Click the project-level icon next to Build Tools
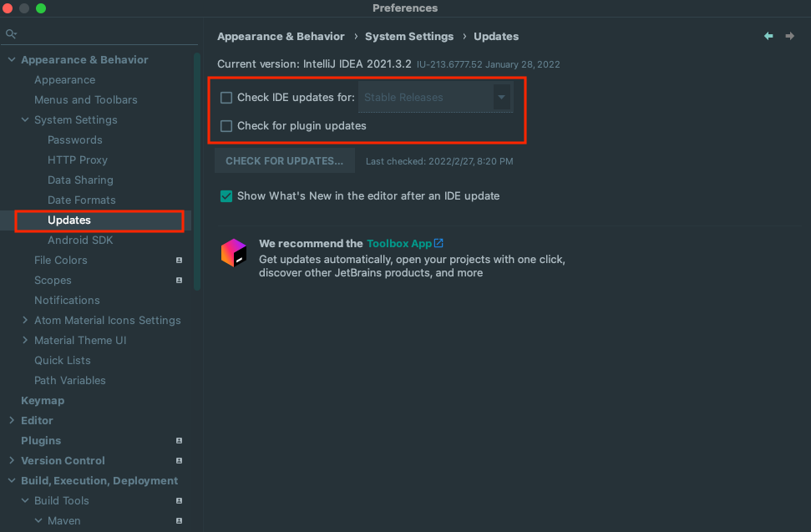Image resolution: width=811 pixels, height=532 pixels. 179,500
